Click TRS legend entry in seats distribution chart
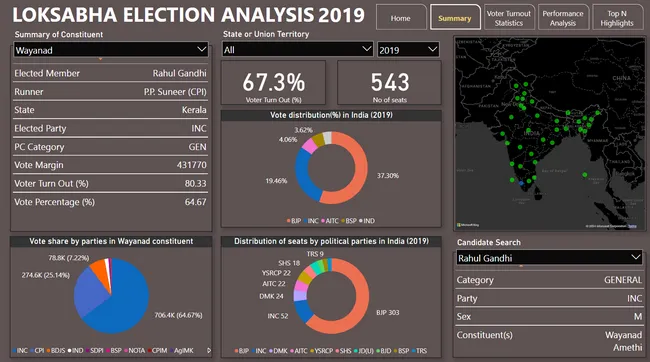This screenshot has width=650, height=362. click(x=420, y=351)
